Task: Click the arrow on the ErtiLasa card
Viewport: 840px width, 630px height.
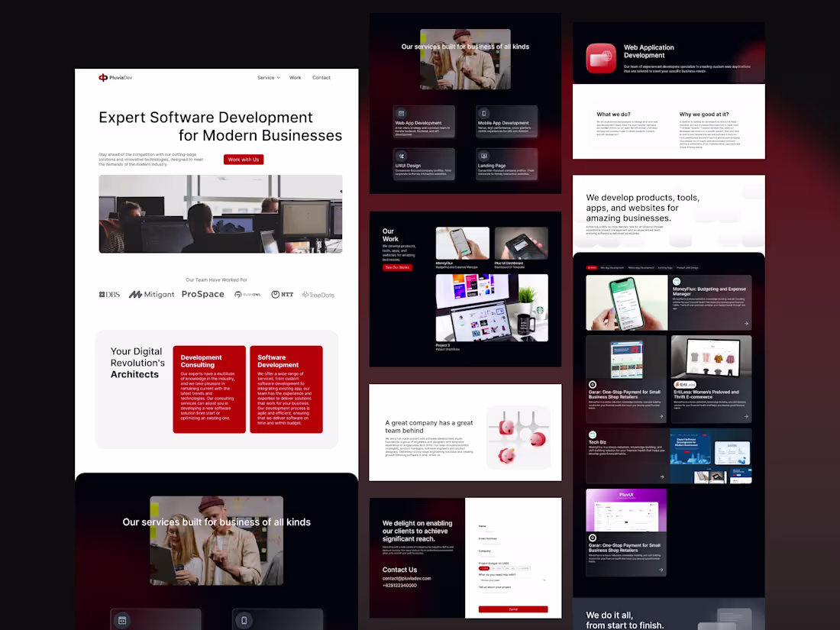Action: click(746, 416)
